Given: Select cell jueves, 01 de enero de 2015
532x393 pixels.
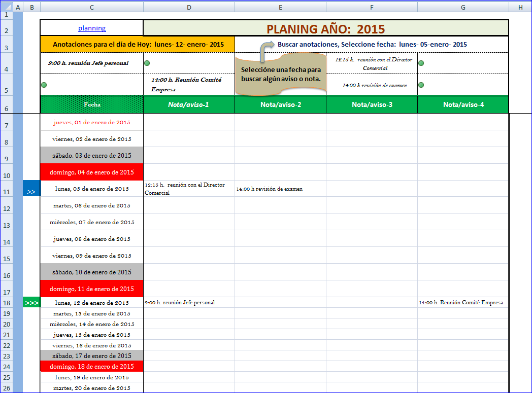Looking at the screenshot, I should point(92,122).
